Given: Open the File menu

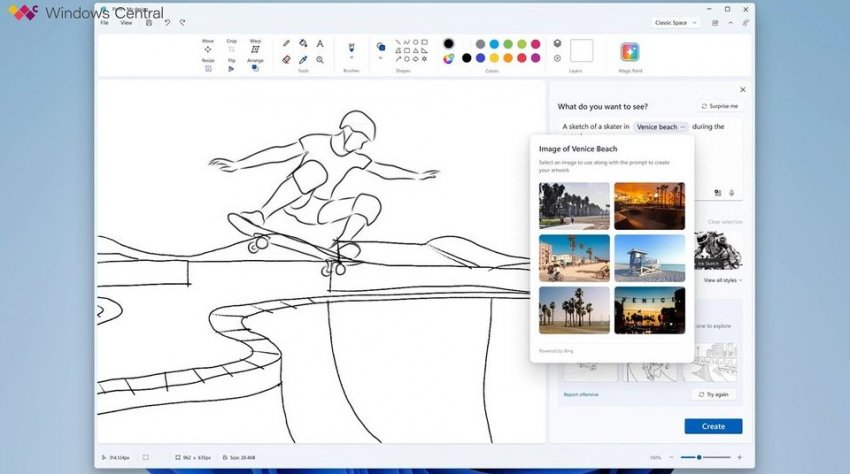Looking at the screenshot, I should tap(104, 22).
